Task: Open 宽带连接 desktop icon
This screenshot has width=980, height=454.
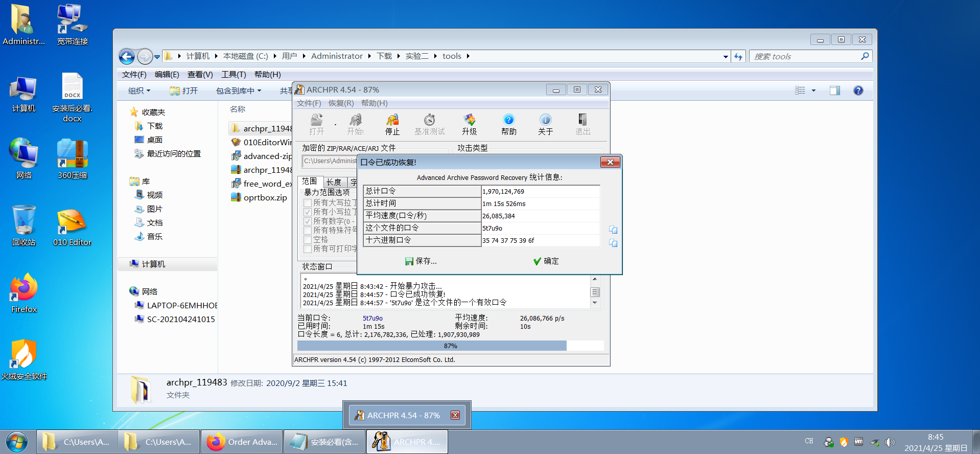Action: point(72,25)
